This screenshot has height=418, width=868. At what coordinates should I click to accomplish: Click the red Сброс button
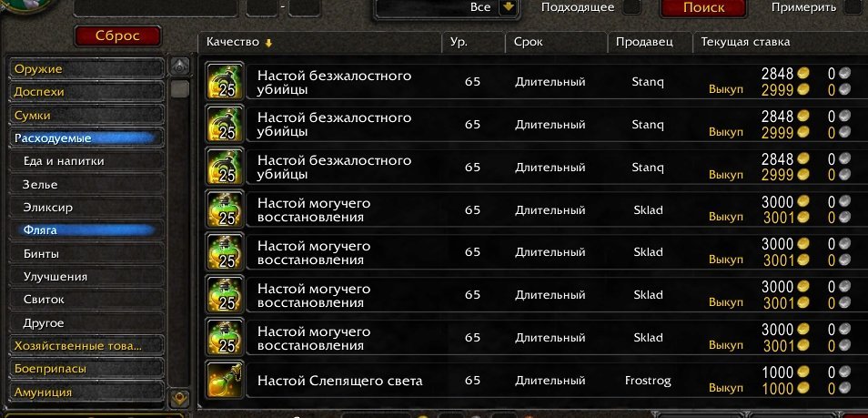click(x=117, y=36)
